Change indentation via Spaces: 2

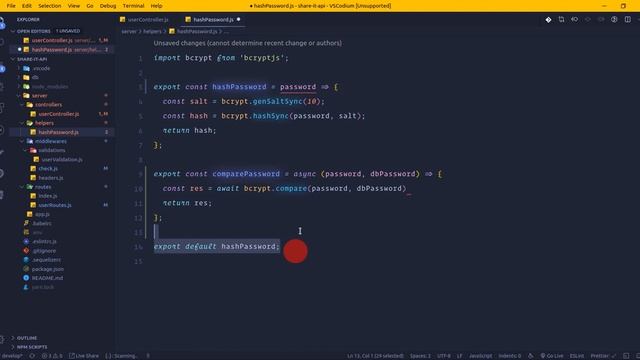(x=420, y=356)
